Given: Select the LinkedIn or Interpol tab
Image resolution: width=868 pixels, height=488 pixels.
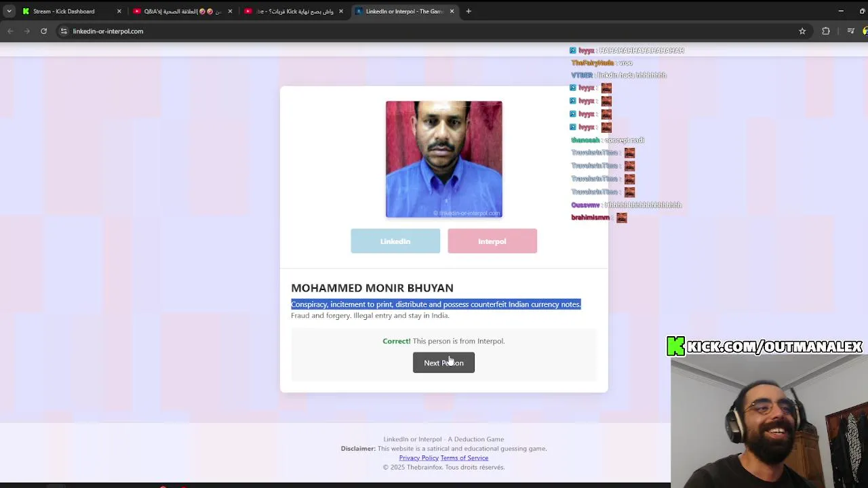Looking at the screenshot, I should click(x=405, y=11).
